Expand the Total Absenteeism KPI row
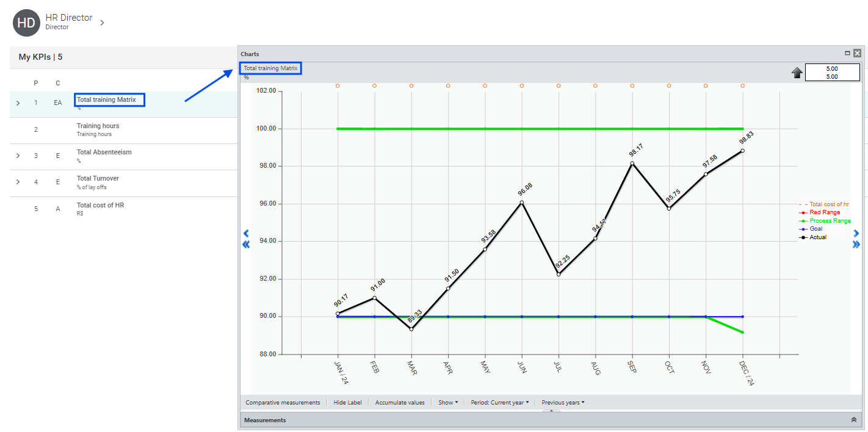 click(18, 156)
